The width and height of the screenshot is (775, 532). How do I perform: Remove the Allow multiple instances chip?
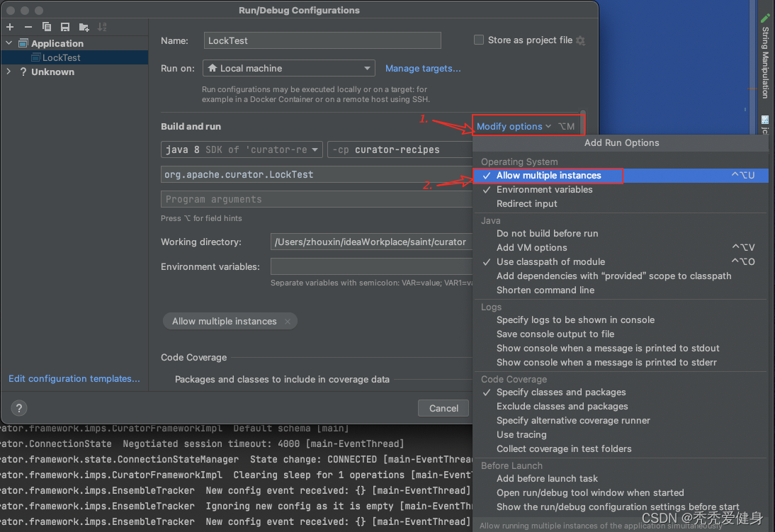288,322
